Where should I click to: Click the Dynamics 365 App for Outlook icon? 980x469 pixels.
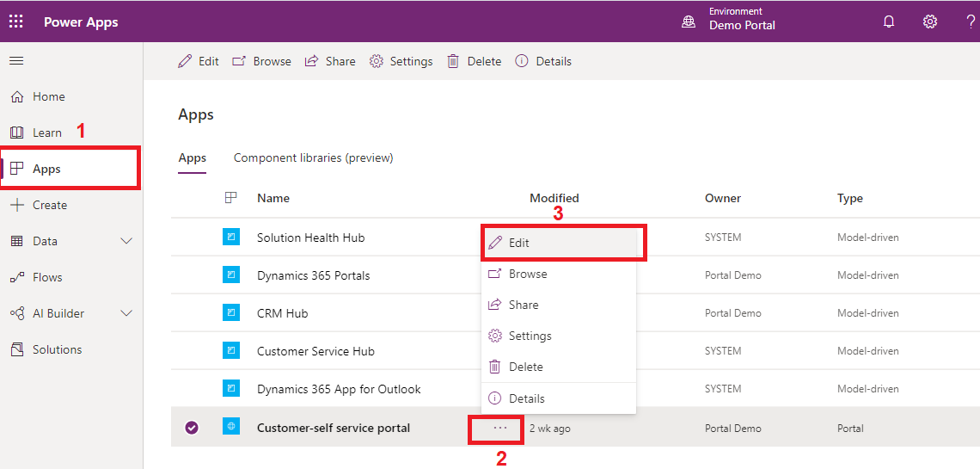point(231,389)
